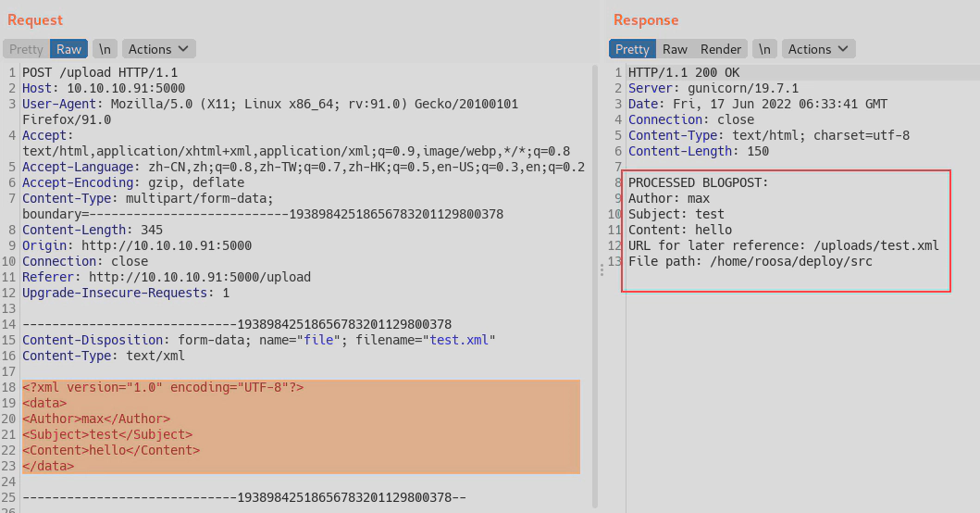Select the Pretty tab in Response panel
This screenshot has height=513, width=980.
pos(632,49)
